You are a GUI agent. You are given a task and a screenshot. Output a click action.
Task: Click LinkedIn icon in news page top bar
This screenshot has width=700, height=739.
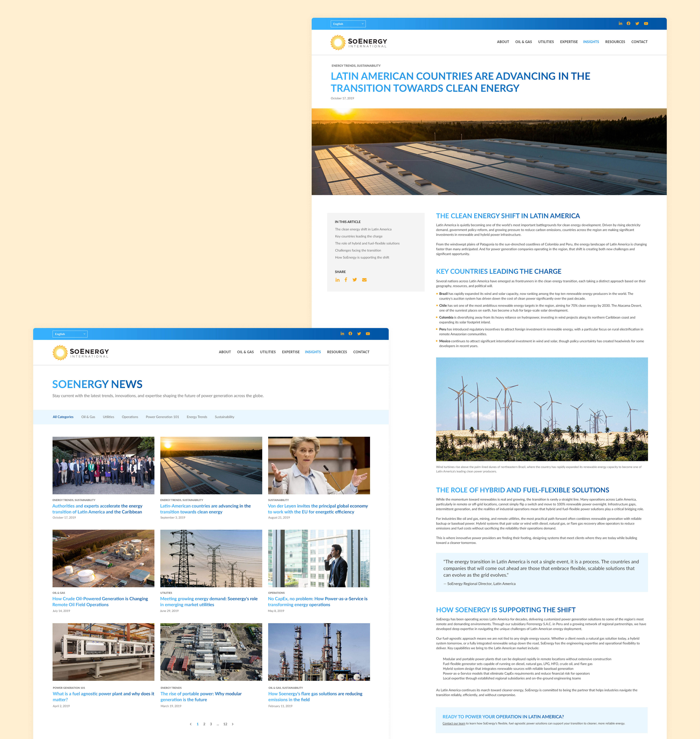click(342, 334)
